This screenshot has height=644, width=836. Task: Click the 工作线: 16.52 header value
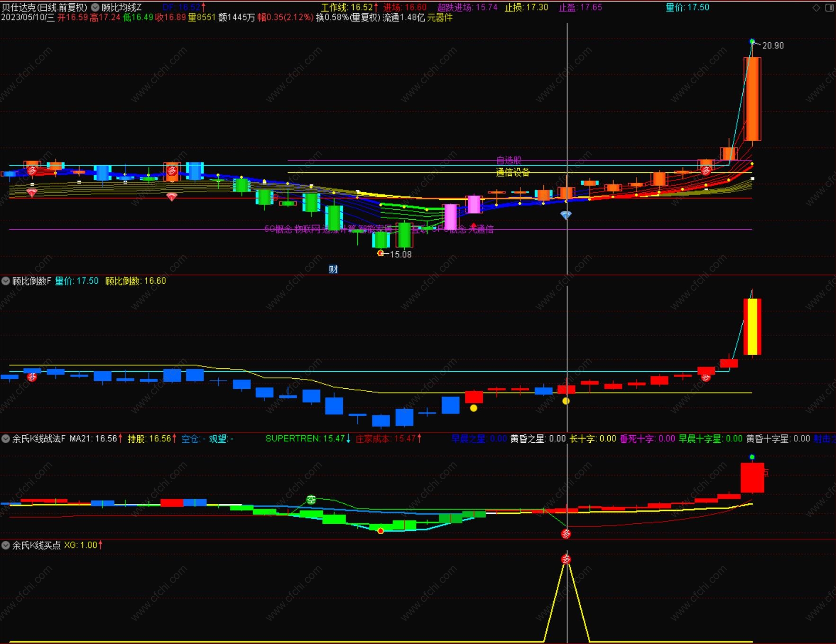[349, 8]
